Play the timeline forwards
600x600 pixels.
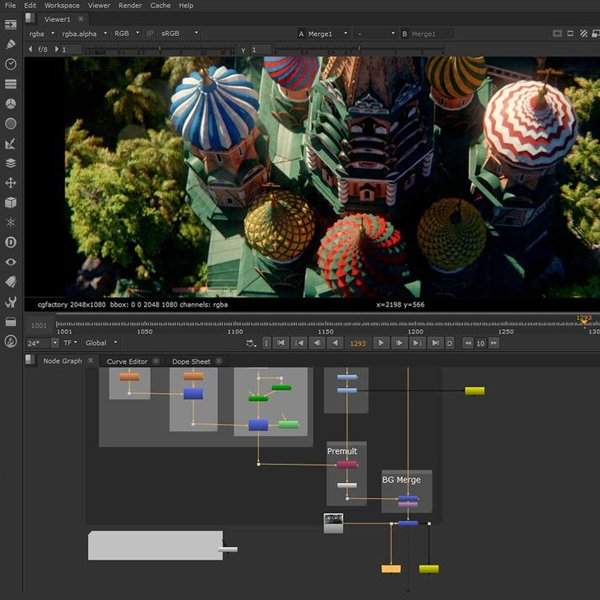pyautogui.click(x=380, y=343)
